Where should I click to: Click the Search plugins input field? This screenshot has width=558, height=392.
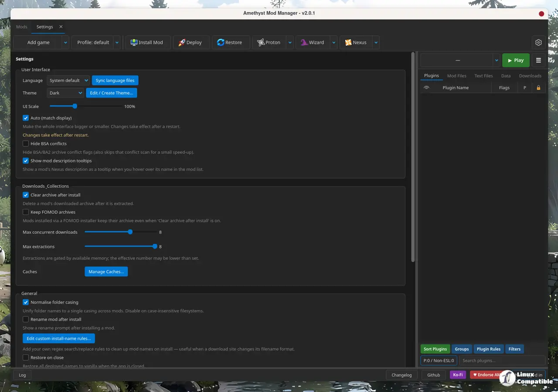coord(502,361)
